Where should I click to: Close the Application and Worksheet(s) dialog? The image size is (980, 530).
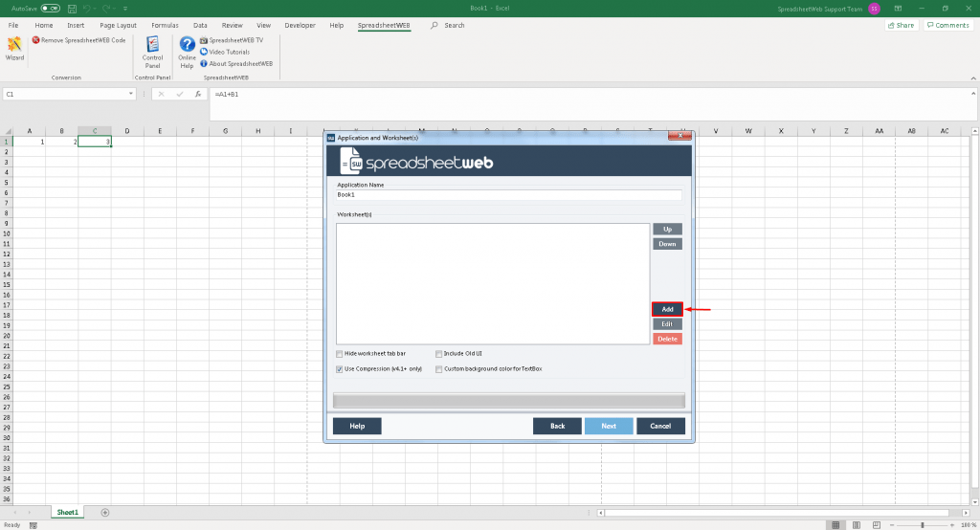[x=680, y=136]
